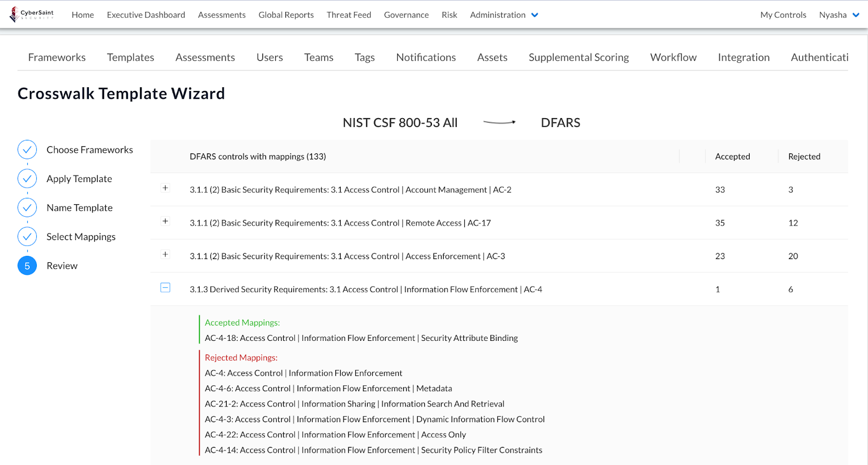Click the Name Template step checkmark circle

click(x=27, y=208)
